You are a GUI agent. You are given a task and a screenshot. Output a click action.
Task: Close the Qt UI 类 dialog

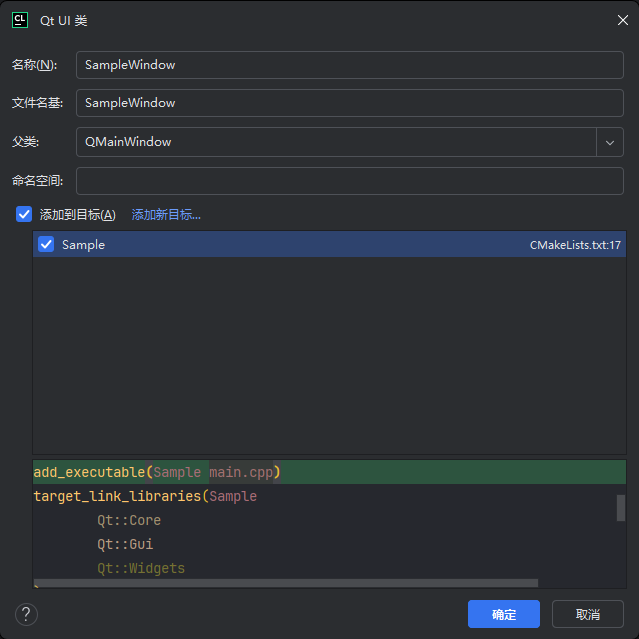(x=622, y=20)
